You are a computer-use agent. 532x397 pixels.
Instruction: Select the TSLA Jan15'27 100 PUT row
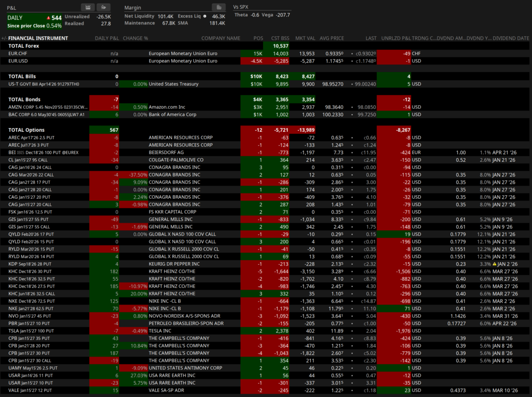click(32, 331)
